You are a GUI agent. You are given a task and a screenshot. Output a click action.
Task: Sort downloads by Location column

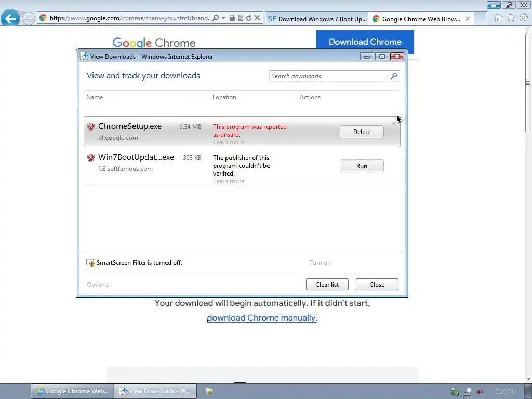224,97
